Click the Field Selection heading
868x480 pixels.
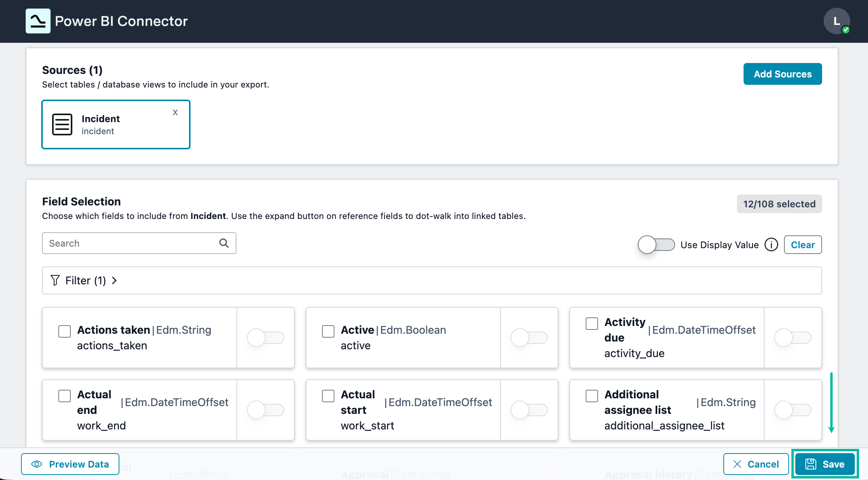[81, 201]
